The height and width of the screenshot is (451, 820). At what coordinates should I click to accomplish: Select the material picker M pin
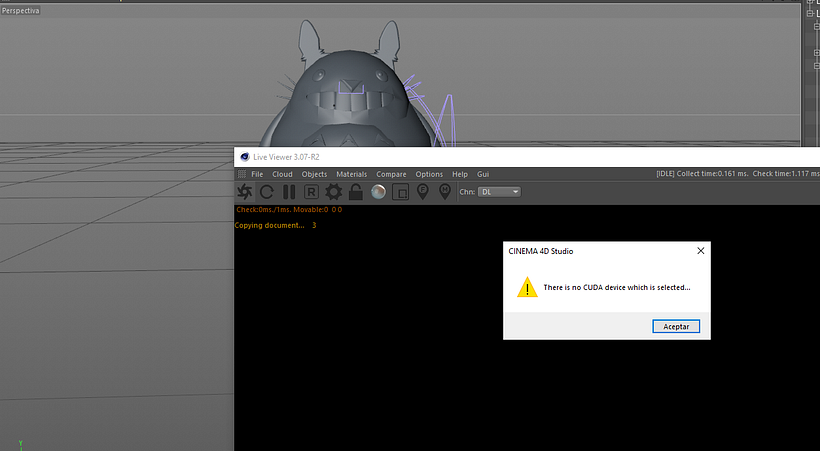445,192
